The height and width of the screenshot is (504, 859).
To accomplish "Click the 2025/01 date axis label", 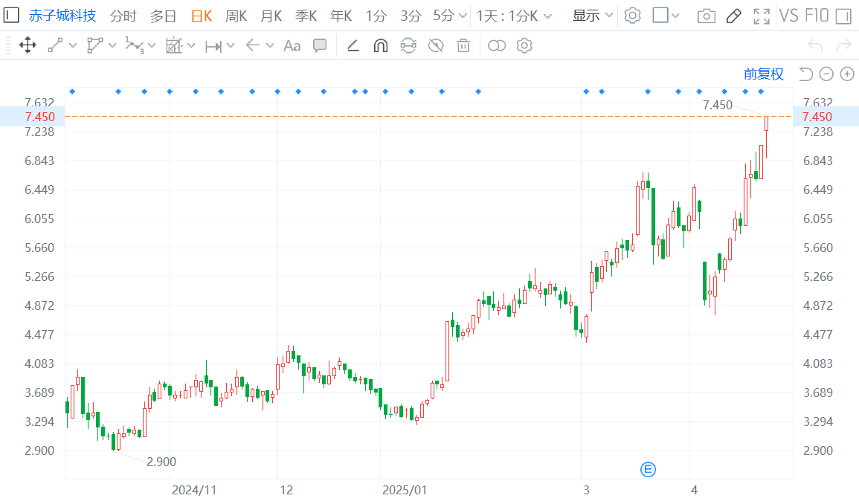I will click(x=405, y=490).
